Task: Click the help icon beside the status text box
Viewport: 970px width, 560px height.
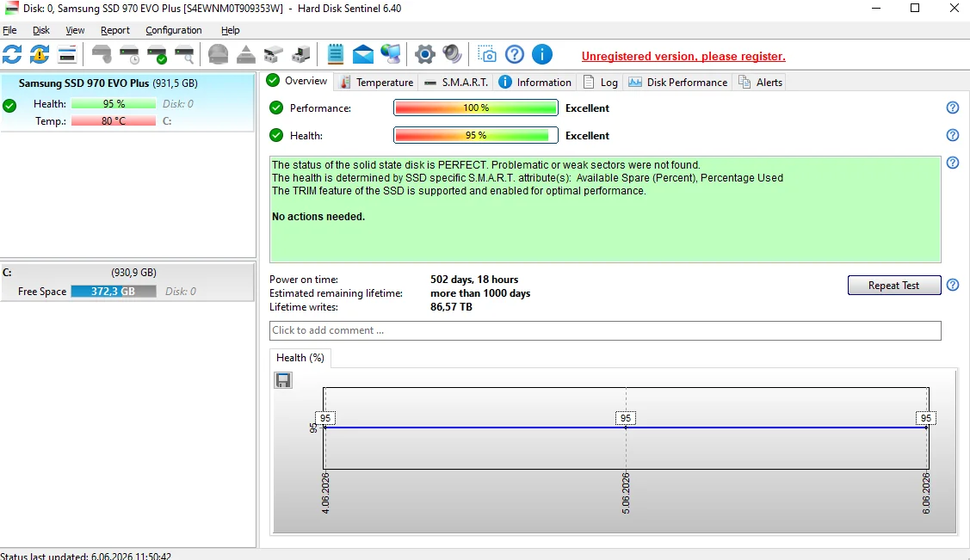Action: (953, 163)
